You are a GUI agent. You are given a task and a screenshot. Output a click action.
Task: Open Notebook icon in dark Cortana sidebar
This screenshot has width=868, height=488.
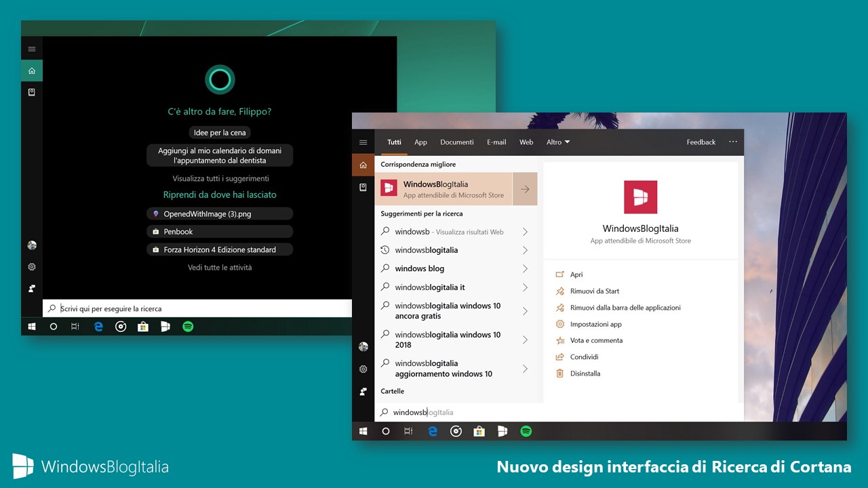pyautogui.click(x=32, y=92)
